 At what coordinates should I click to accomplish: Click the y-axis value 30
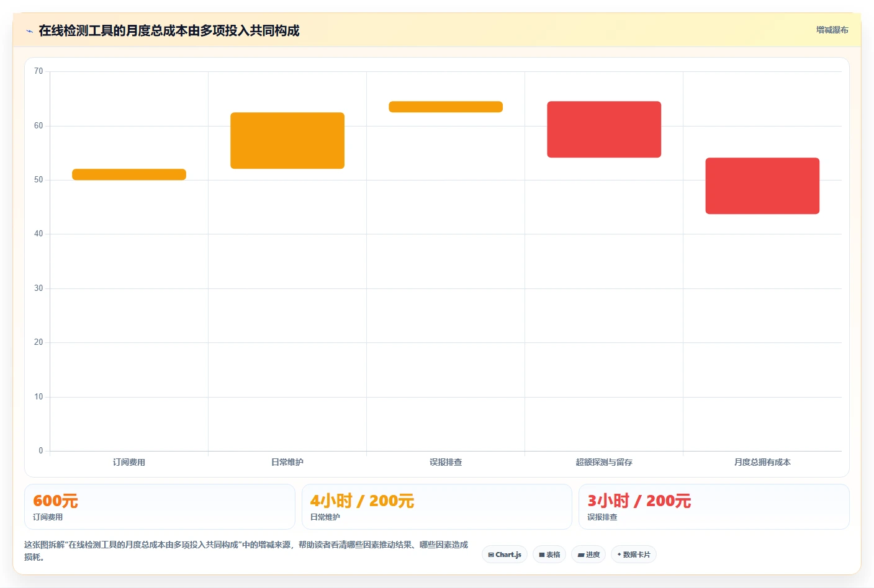click(38, 288)
